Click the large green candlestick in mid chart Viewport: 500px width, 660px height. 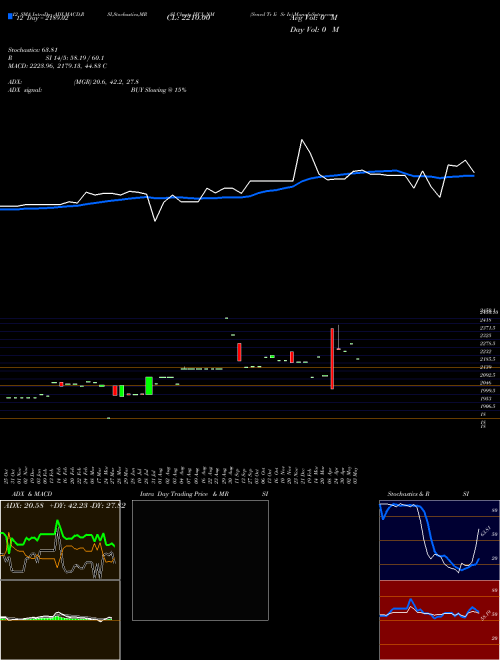pos(149,386)
